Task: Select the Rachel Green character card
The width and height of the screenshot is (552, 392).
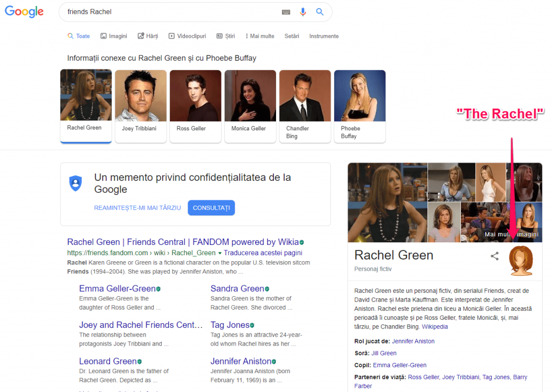Action: pyautogui.click(x=86, y=106)
